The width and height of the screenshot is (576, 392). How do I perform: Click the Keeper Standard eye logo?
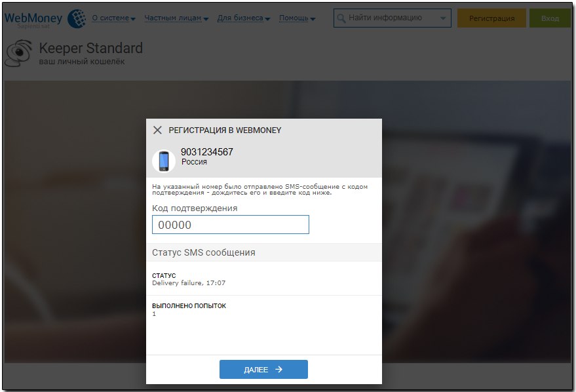pyautogui.click(x=18, y=53)
